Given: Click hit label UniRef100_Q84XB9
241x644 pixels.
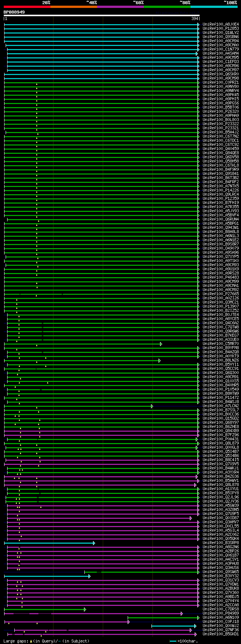Looking at the screenshot, I should [221, 431].
